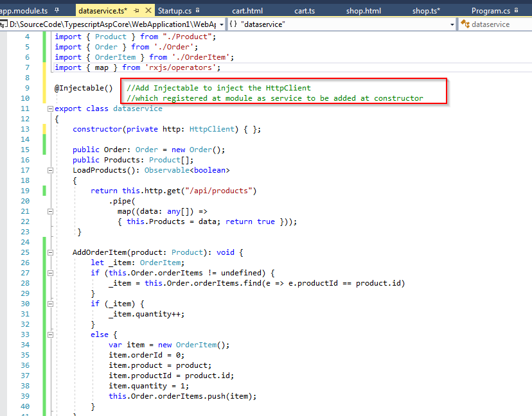Viewport: 532px width, 416px height.
Task: Collapse the orderItems undefined if block
Action: click(x=50, y=273)
